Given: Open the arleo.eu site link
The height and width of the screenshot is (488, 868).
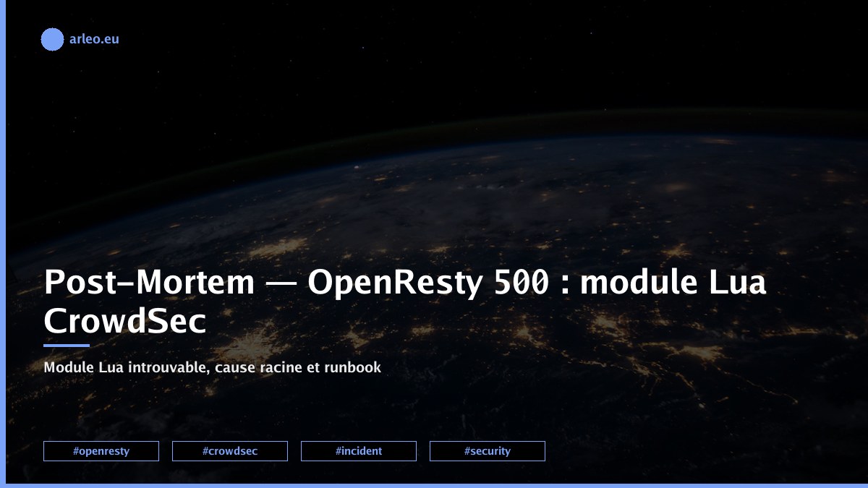Looking at the screenshot, I should [x=94, y=40].
